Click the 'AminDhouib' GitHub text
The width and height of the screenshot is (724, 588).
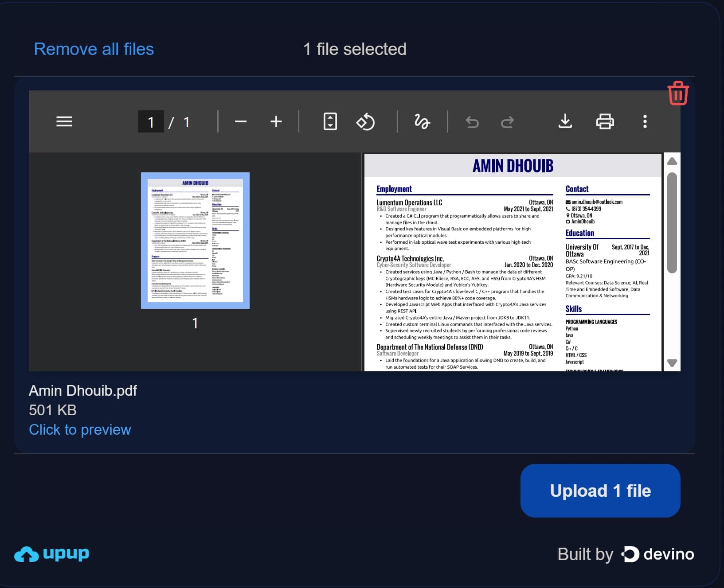583,222
